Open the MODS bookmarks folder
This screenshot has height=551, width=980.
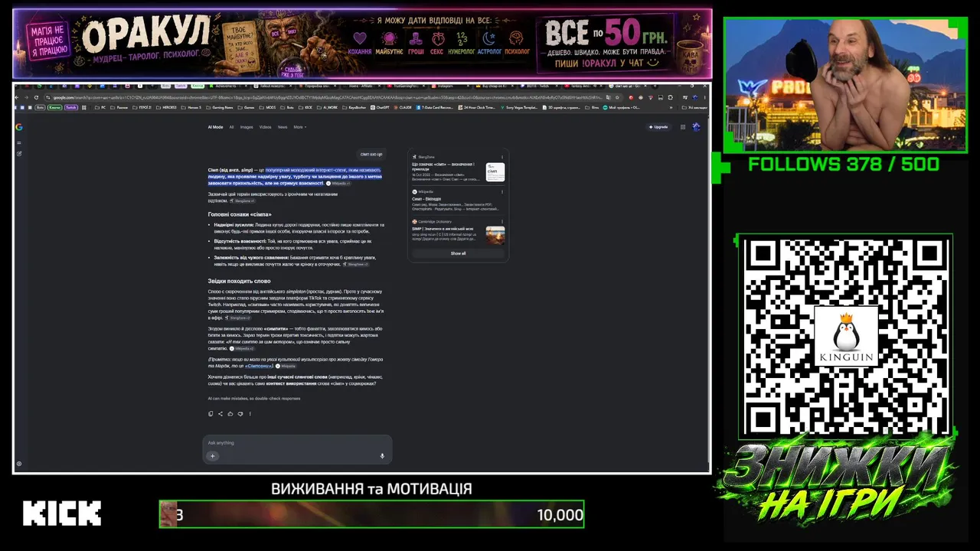(269, 107)
